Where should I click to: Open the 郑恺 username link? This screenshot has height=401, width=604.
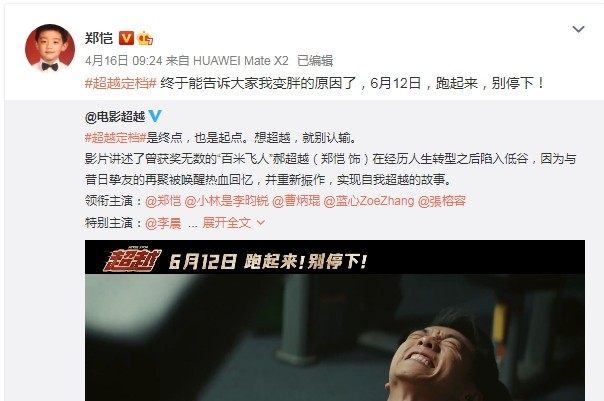[x=99, y=38]
